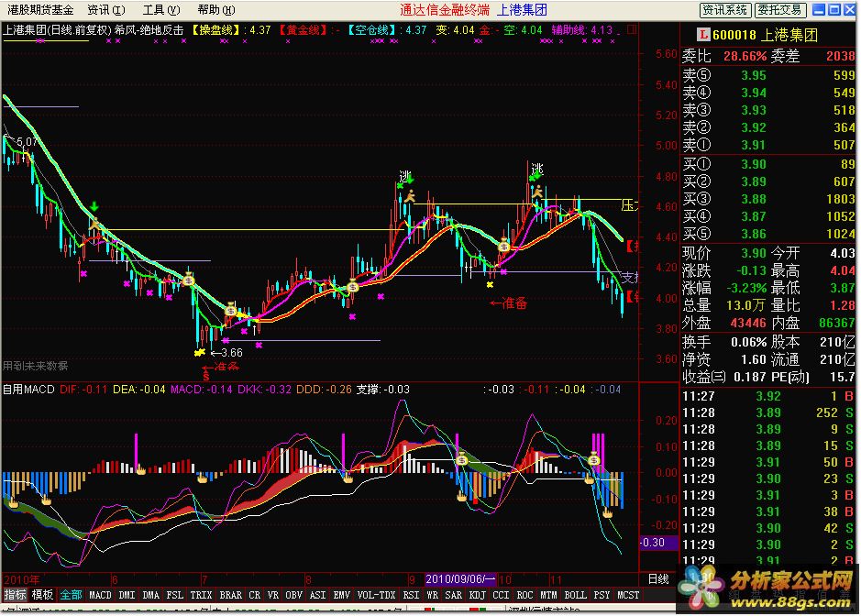The width and height of the screenshot is (861, 616).
Task: Click the money bag icon on the MACD November crossover
Action: click(x=594, y=459)
